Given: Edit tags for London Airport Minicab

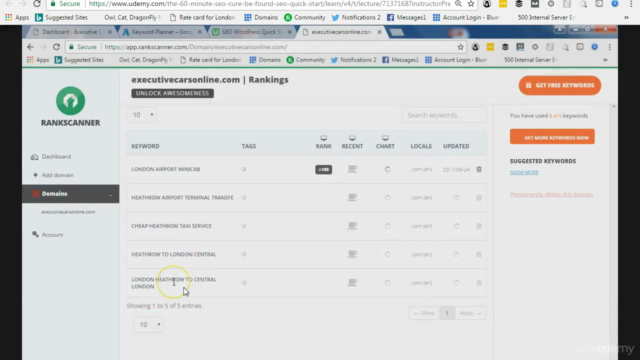Looking at the screenshot, I should 244,169.
